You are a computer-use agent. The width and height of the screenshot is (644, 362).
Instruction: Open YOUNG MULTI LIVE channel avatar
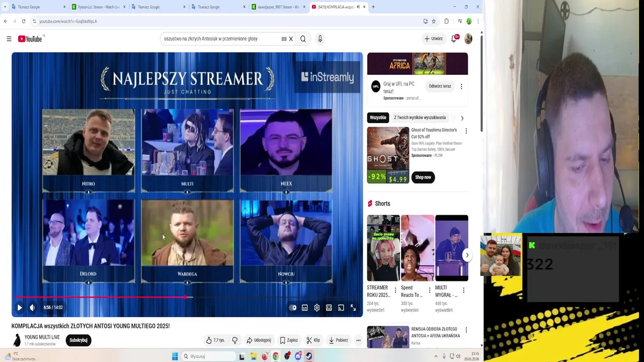coord(17,340)
